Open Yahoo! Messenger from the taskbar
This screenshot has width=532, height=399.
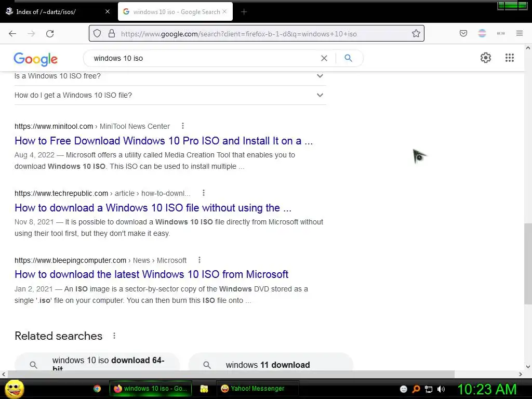coord(257,389)
